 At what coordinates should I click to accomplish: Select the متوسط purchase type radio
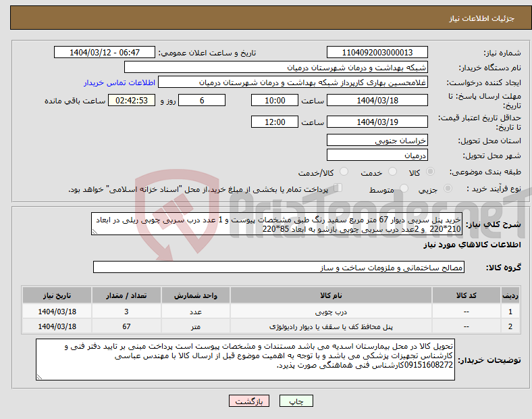404,188
